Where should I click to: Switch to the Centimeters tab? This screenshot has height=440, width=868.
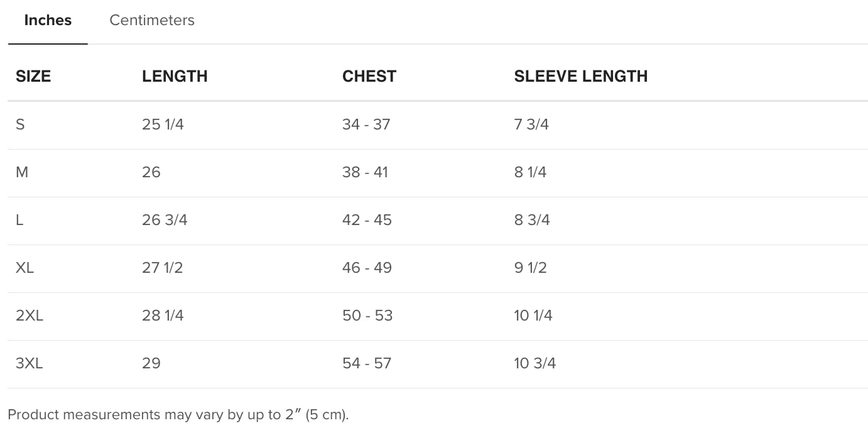[152, 20]
